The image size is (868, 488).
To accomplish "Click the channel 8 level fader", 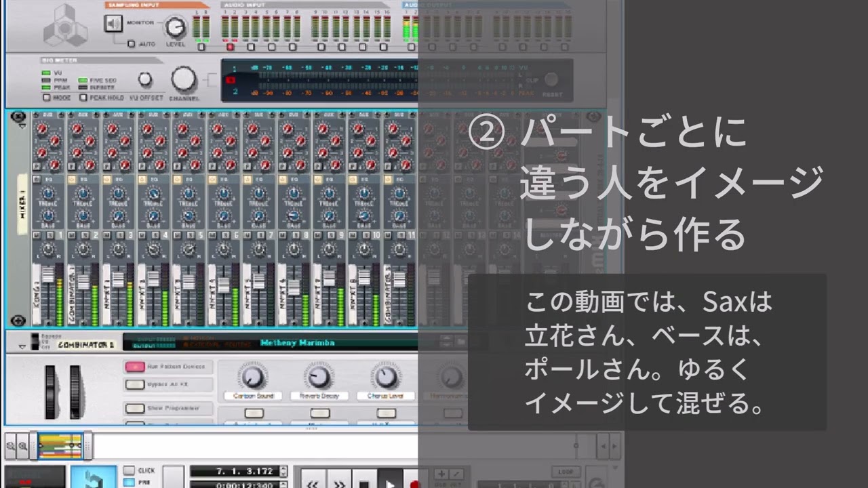I will (294, 286).
